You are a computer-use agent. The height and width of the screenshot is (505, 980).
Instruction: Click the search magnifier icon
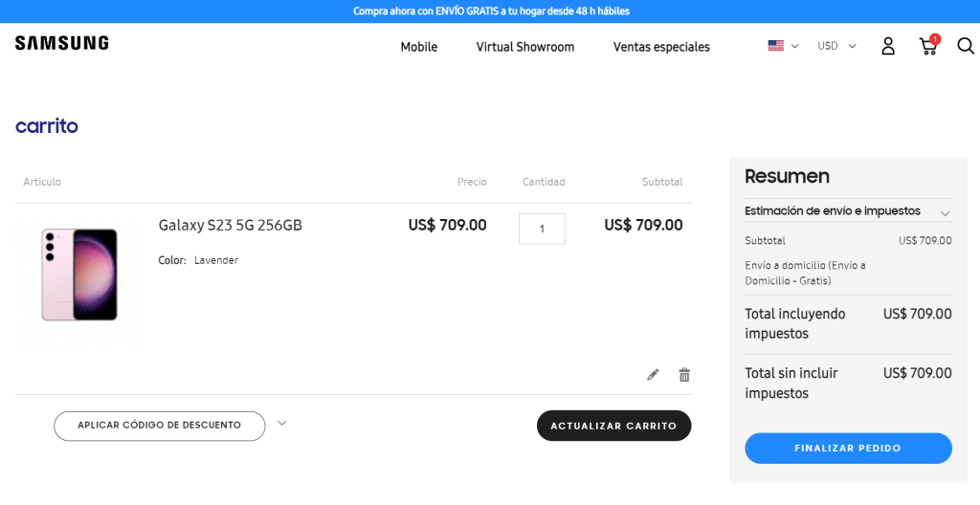point(966,46)
